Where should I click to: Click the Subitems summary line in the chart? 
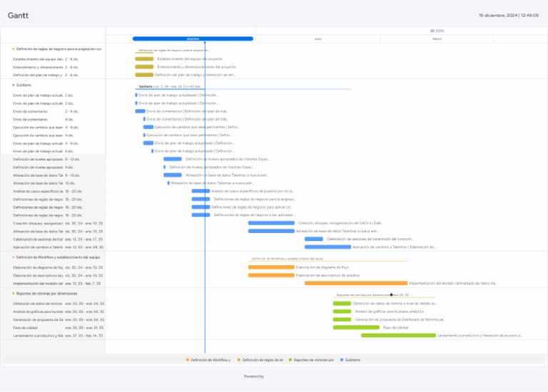[x=243, y=89]
